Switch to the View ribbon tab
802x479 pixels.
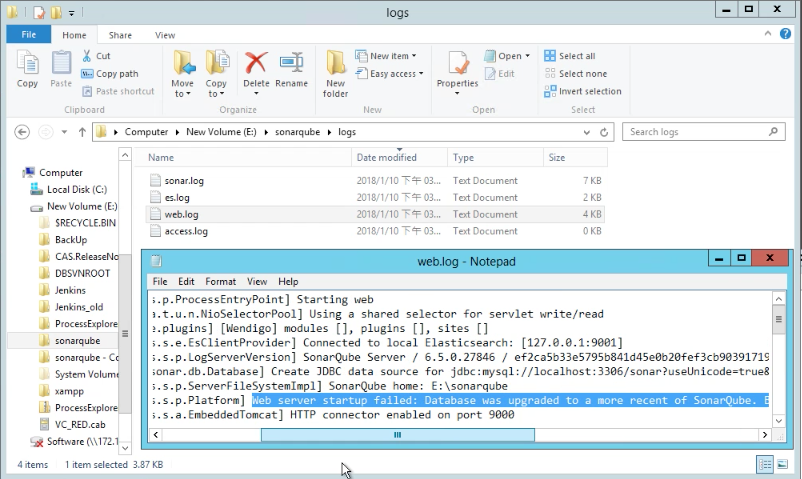coord(165,35)
